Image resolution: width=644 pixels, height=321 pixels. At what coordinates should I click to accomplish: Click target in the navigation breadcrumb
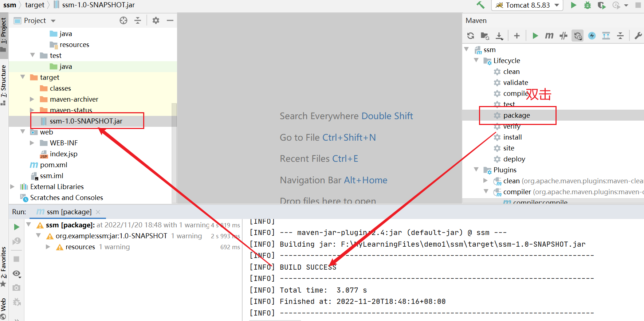pyautogui.click(x=35, y=5)
